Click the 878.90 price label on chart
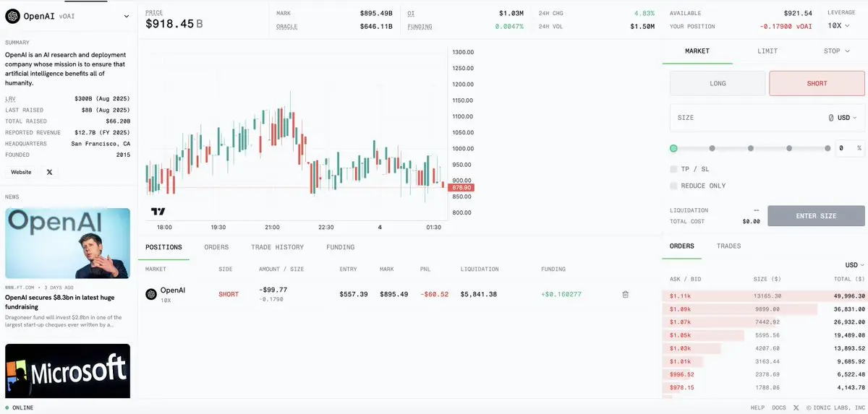 click(461, 187)
